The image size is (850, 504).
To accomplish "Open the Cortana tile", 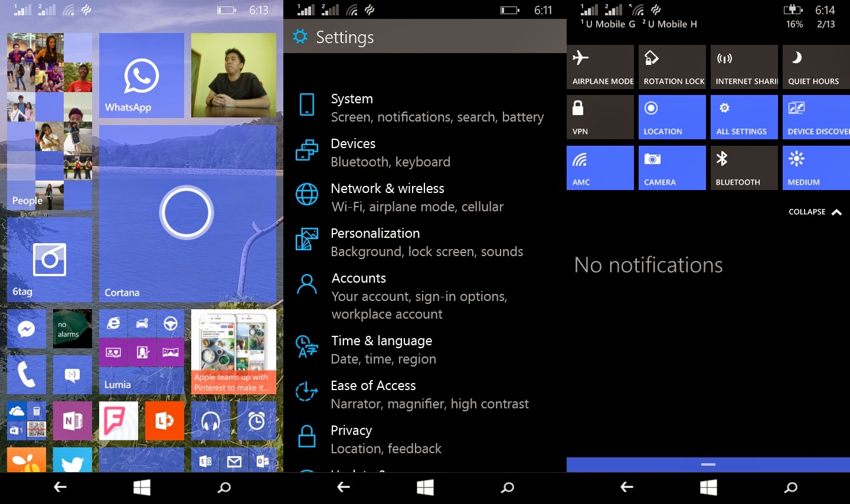I will tap(188, 214).
